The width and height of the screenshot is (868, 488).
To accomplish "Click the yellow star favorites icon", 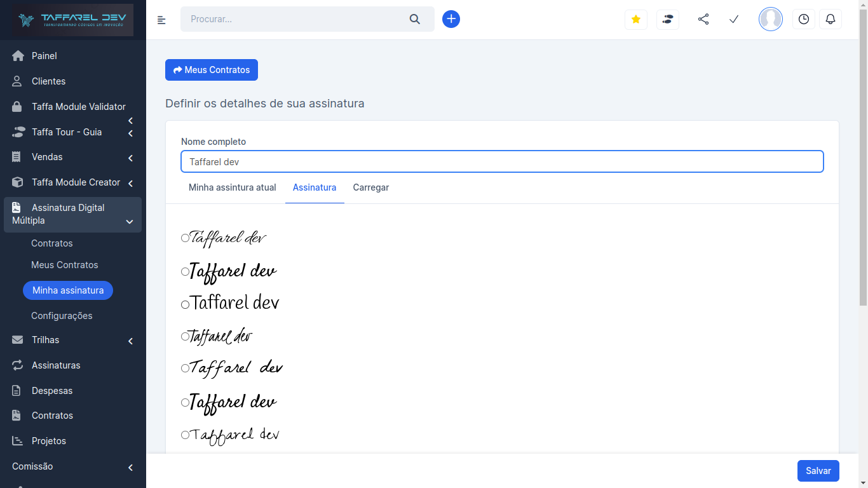I will 635,19.
